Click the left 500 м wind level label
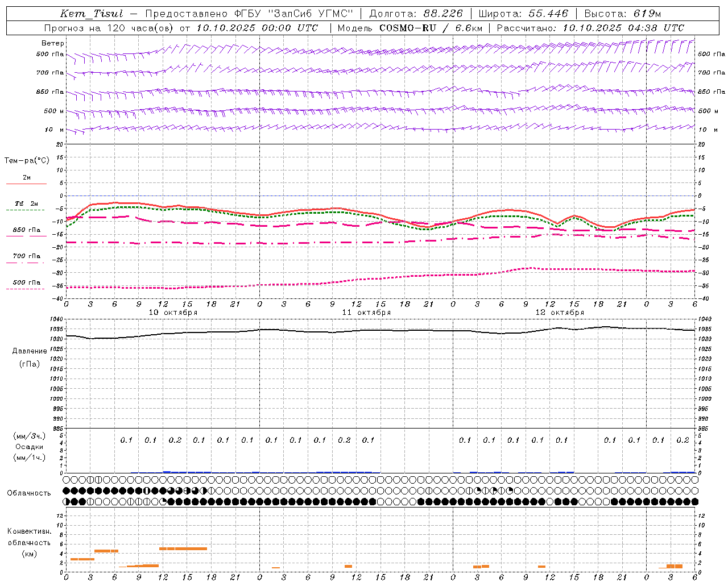The image size is (728, 582). coord(54,111)
